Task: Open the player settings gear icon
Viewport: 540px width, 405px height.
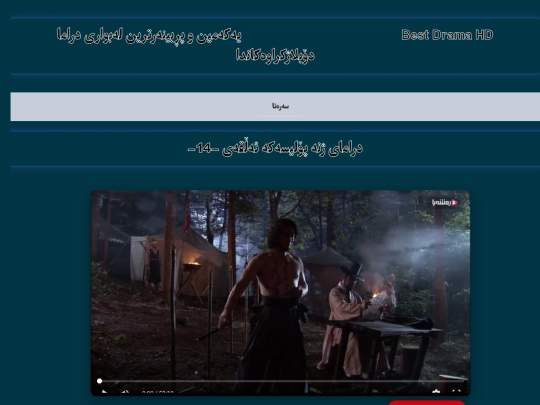Action: tap(436, 392)
